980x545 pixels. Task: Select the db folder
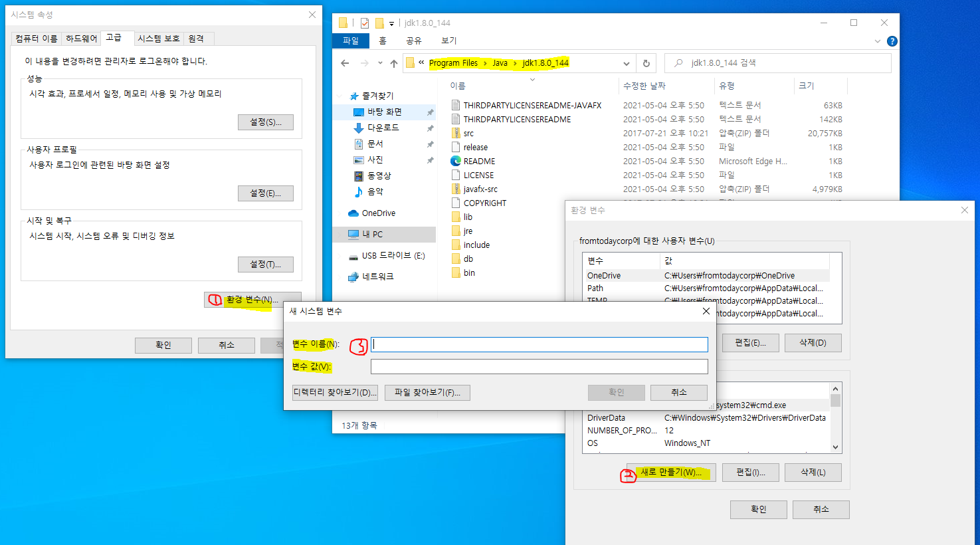(x=468, y=259)
